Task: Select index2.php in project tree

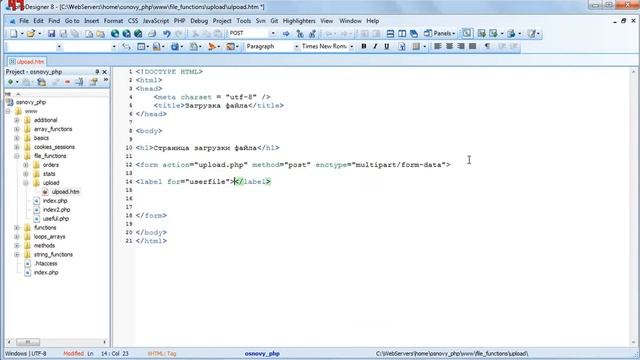Action: coord(56,210)
